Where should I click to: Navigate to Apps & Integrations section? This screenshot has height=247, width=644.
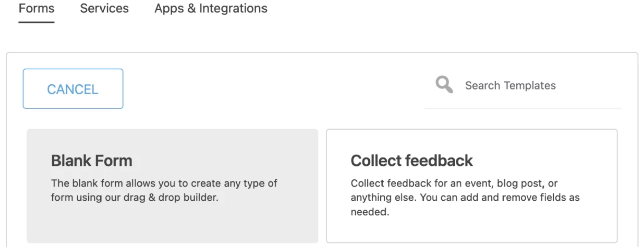[x=210, y=8]
